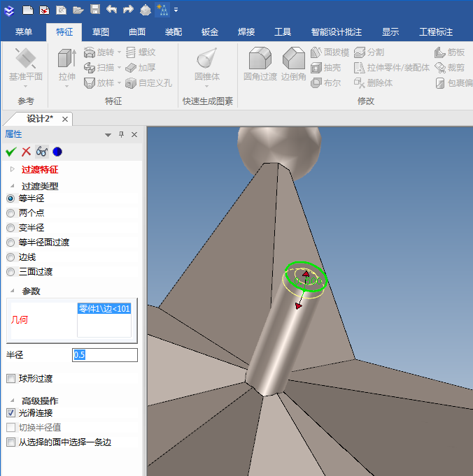The image size is (473, 476).
Task: Click the undo arrow icon
Action: [x=111, y=9]
